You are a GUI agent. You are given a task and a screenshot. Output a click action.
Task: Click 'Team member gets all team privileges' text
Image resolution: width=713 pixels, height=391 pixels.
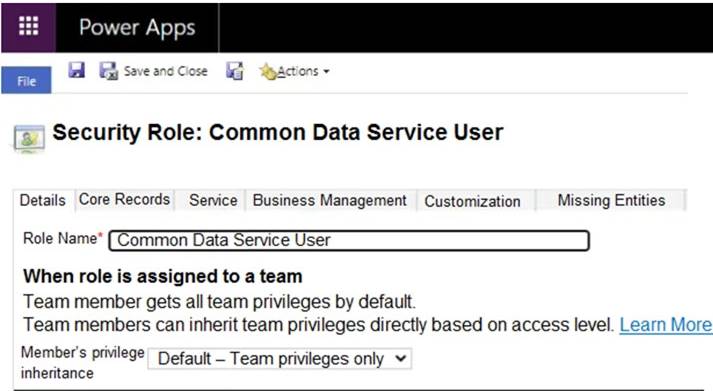pos(220,301)
